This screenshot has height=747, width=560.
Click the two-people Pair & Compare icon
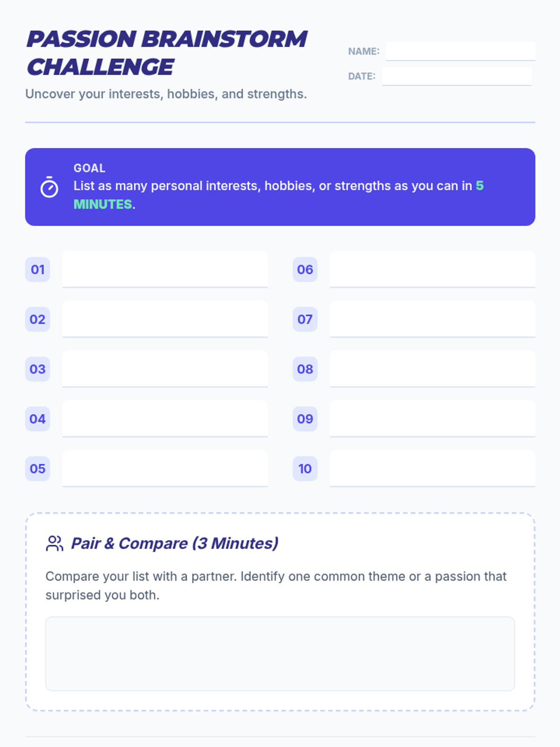[x=55, y=543]
